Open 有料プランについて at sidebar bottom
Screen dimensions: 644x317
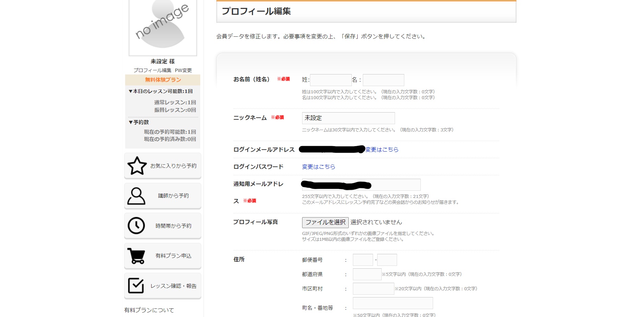pos(149,310)
